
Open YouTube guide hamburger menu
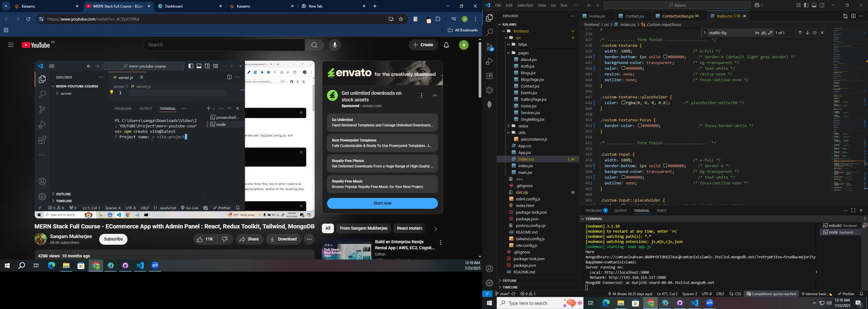[x=11, y=45]
